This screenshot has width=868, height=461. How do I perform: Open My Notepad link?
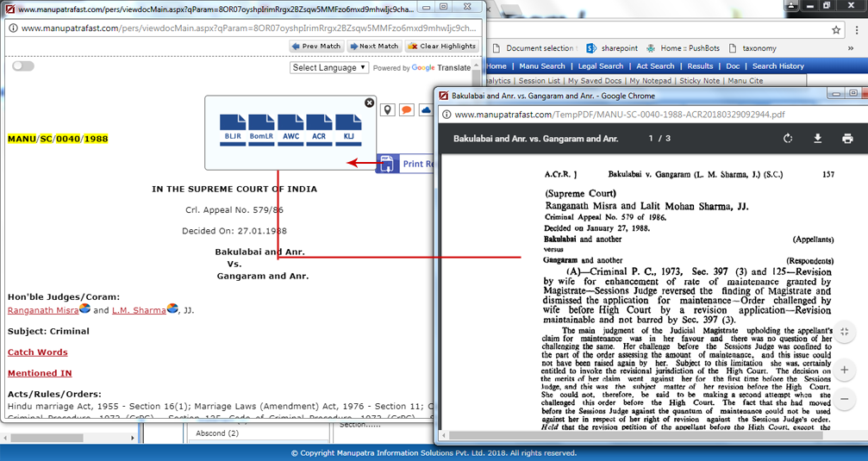651,81
